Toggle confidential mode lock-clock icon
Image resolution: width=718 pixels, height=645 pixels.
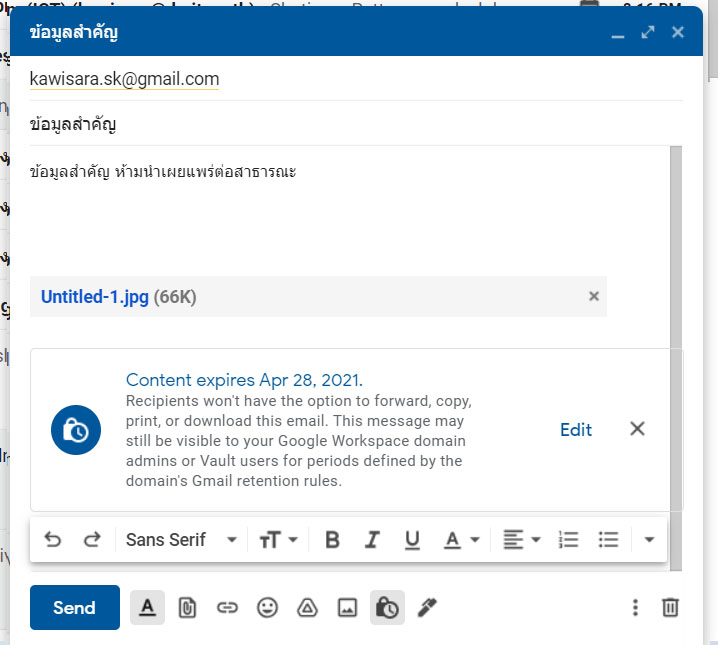pos(387,607)
